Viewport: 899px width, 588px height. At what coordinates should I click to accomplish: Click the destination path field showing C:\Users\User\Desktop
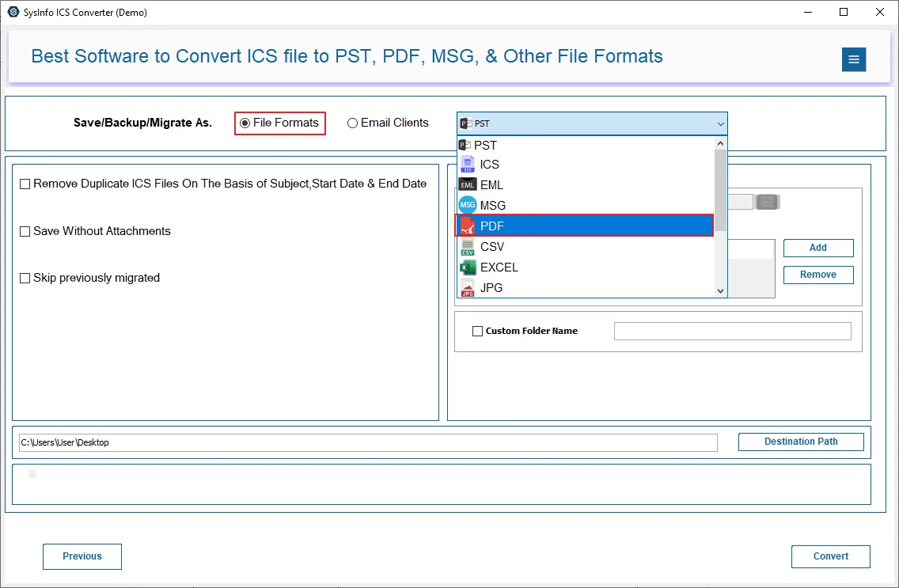(368, 442)
